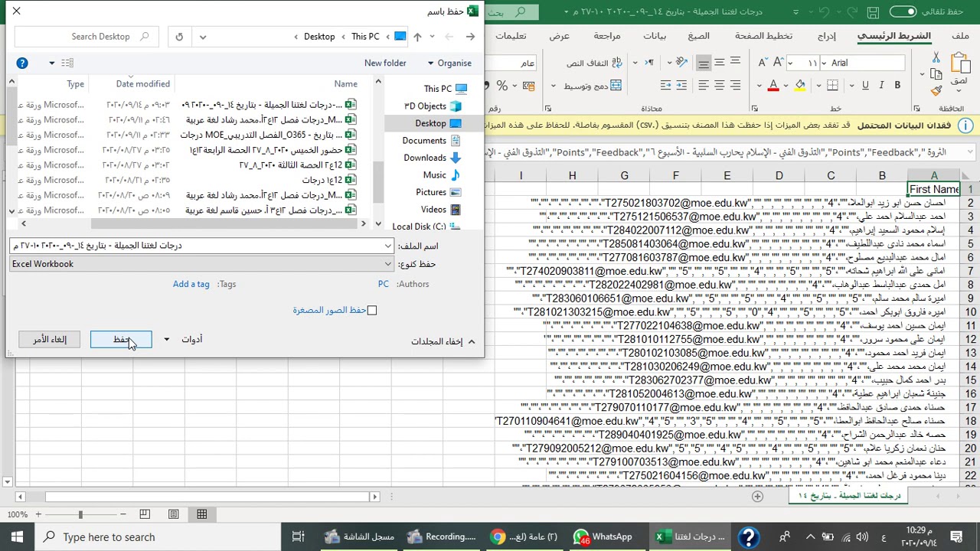Open the address bar previous locations dropdown
Viewport: 980px width, 551px height.
click(203, 37)
